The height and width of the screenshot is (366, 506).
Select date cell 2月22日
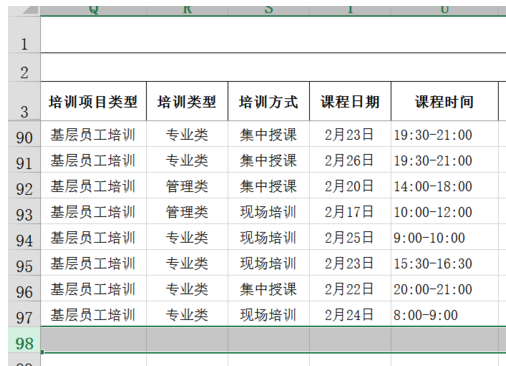[350, 288]
